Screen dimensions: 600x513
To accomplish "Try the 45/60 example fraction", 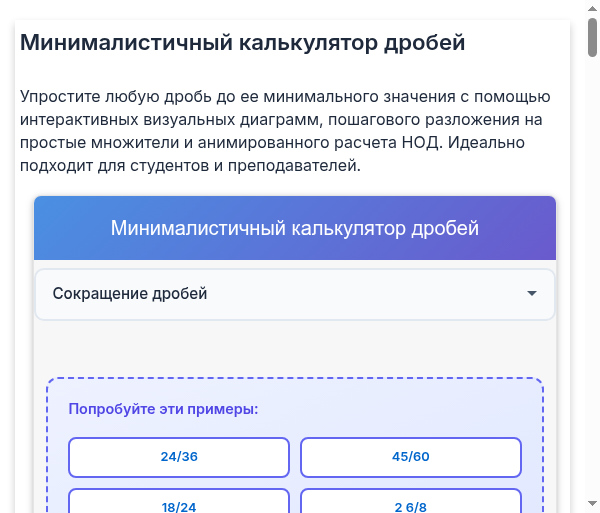I will (410, 457).
